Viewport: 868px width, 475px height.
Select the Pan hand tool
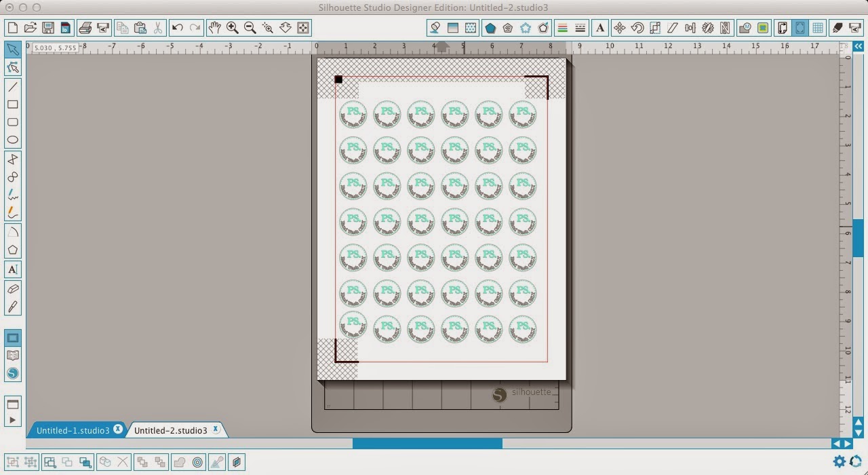click(x=215, y=28)
